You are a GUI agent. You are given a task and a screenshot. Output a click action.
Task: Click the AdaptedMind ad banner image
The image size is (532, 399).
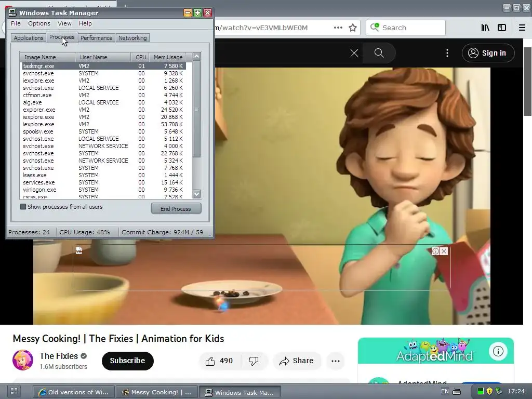pos(436,351)
